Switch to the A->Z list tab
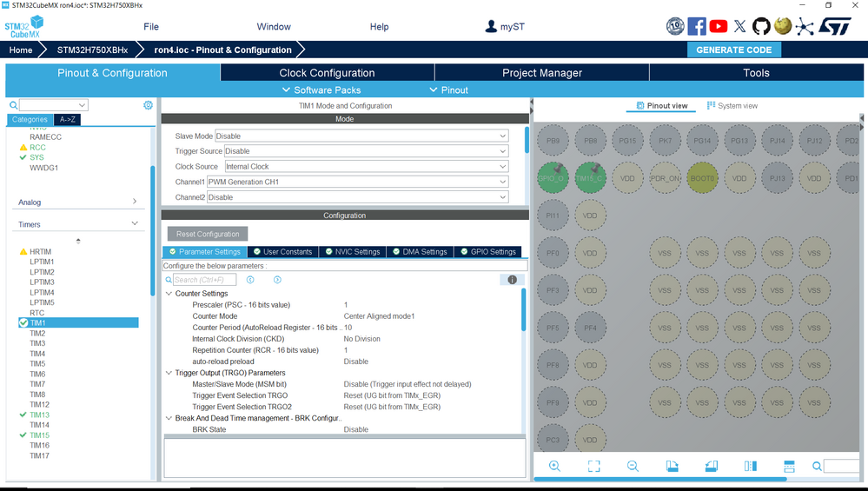Image resolution: width=868 pixels, height=491 pixels. 68,119
